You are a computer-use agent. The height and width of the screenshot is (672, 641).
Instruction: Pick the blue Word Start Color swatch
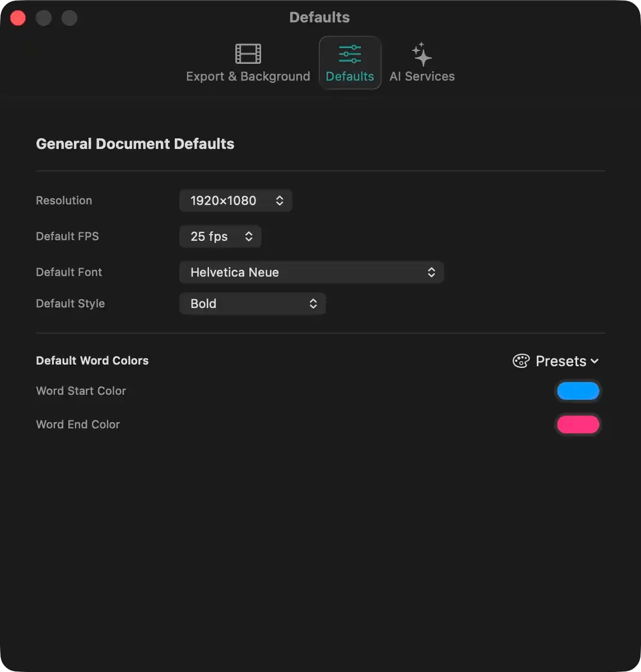[x=578, y=391]
